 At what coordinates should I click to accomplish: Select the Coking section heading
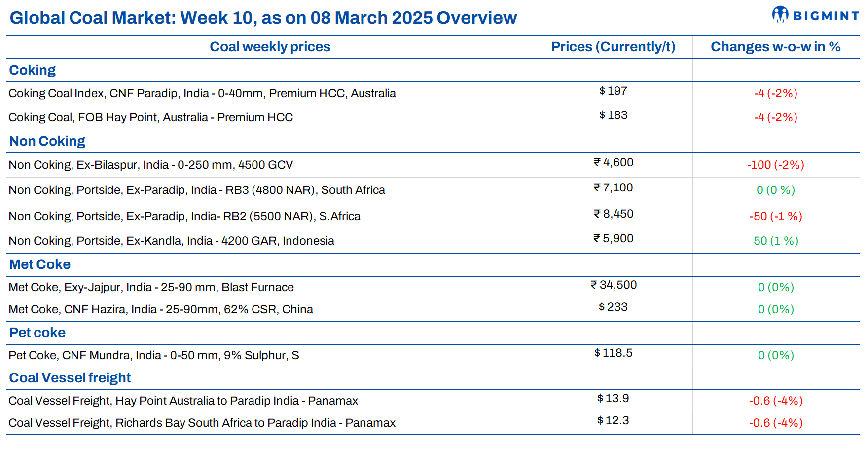pos(33,70)
